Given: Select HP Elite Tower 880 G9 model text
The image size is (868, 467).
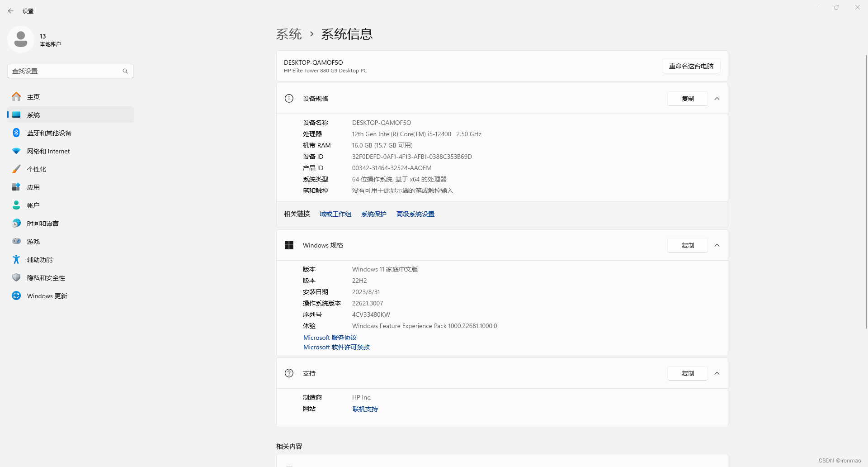Looking at the screenshot, I should pos(325,71).
